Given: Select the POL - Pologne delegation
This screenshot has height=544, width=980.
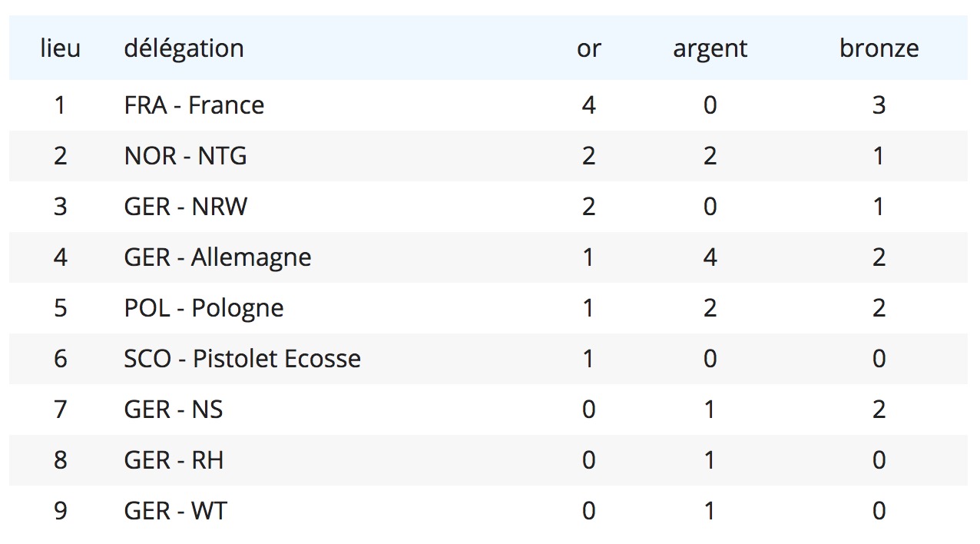Looking at the screenshot, I should pos(204,308).
